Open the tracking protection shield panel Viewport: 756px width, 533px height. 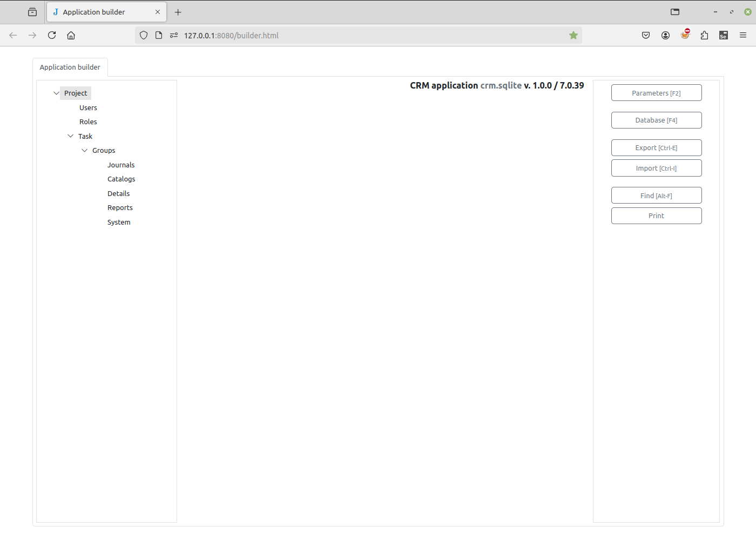pyautogui.click(x=143, y=35)
